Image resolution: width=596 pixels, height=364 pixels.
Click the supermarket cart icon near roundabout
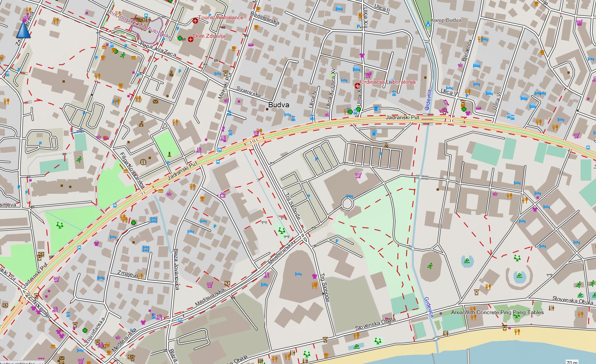(359, 175)
